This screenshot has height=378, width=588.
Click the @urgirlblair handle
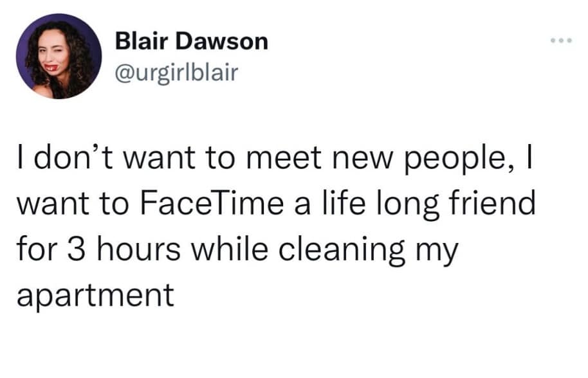tap(176, 71)
